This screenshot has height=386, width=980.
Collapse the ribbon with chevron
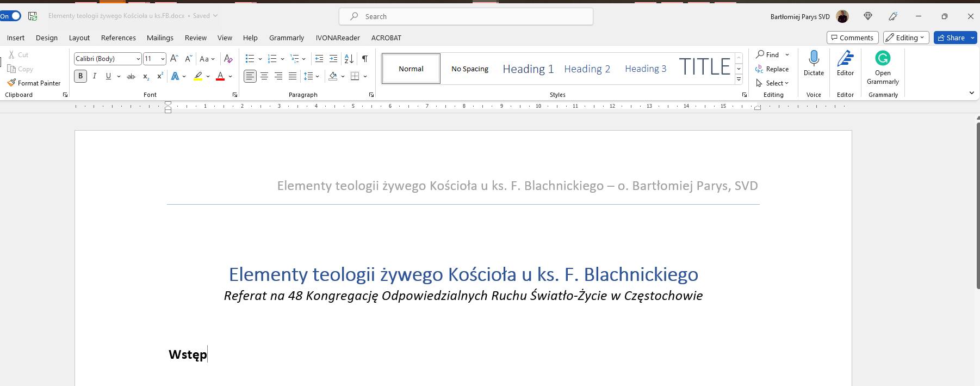pyautogui.click(x=971, y=93)
